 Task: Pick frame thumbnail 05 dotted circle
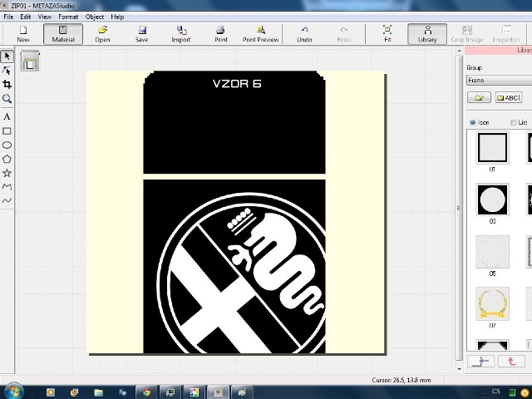[x=492, y=252]
